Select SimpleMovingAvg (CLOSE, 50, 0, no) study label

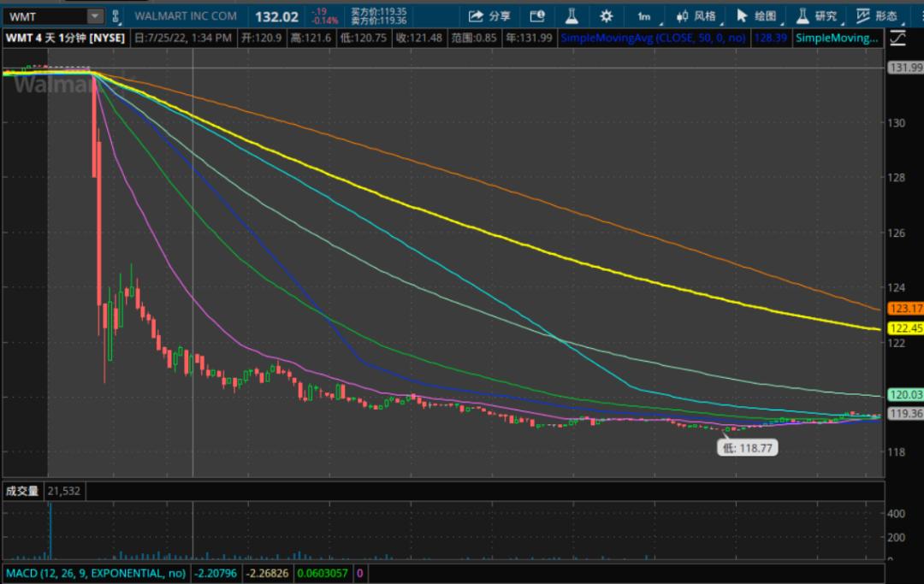pyautogui.click(x=653, y=38)
